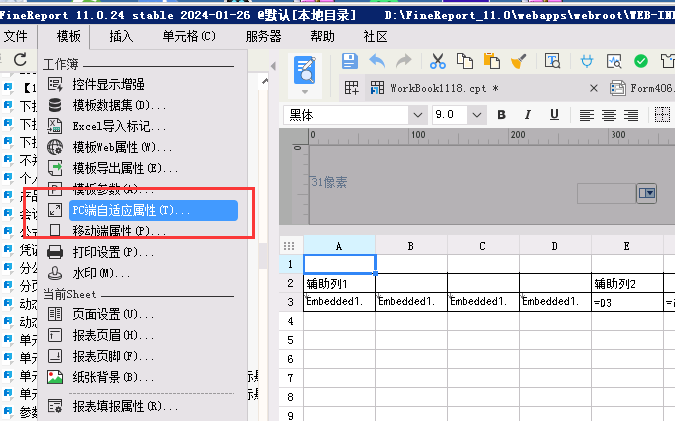
Task: Click the select-all corner of the grid
Action: click(291, 246)
